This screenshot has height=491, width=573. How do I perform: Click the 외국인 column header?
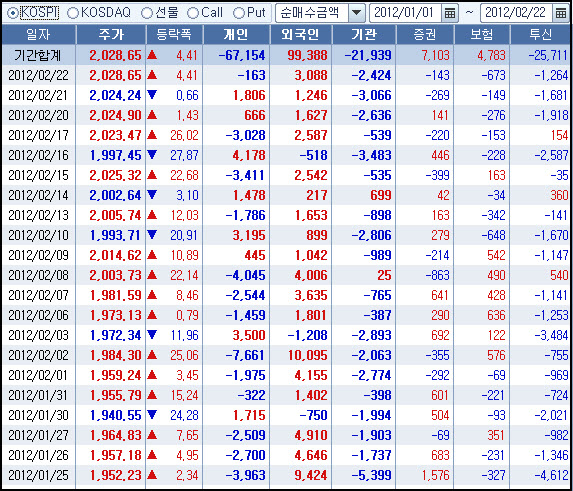pyautogui.click(x=301, y=35)
